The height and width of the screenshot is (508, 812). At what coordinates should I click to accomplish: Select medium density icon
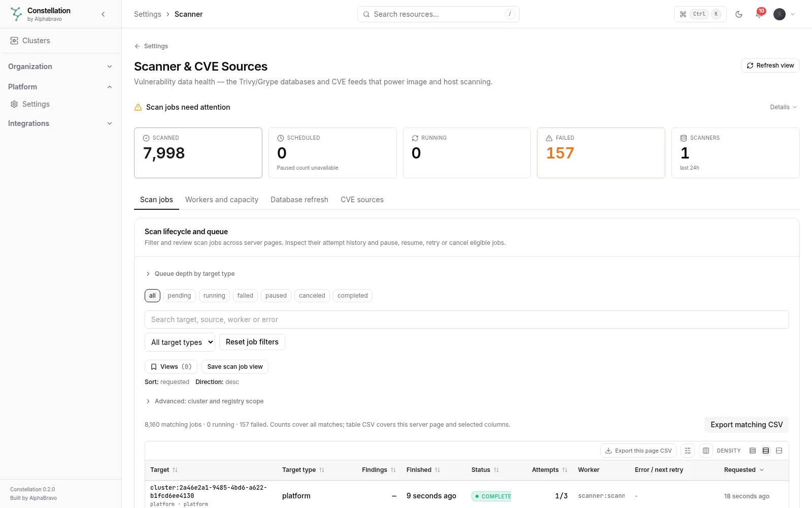(x=766, y=451)
